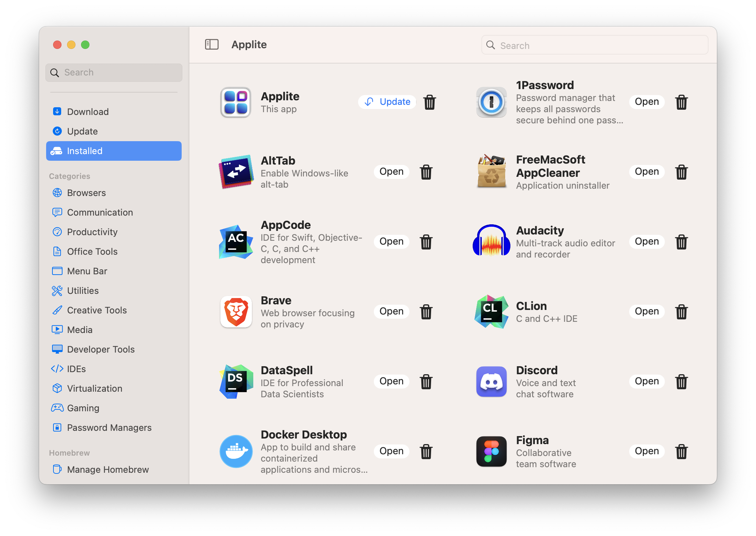Open CLion from installed apps
Image resolution: width=756 pixels, height=536 pixels.
647,311
